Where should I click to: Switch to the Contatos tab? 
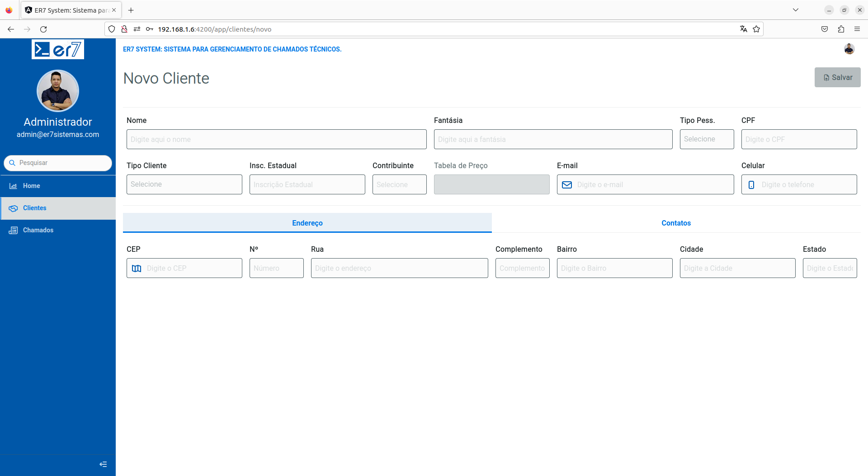point(676,223)
